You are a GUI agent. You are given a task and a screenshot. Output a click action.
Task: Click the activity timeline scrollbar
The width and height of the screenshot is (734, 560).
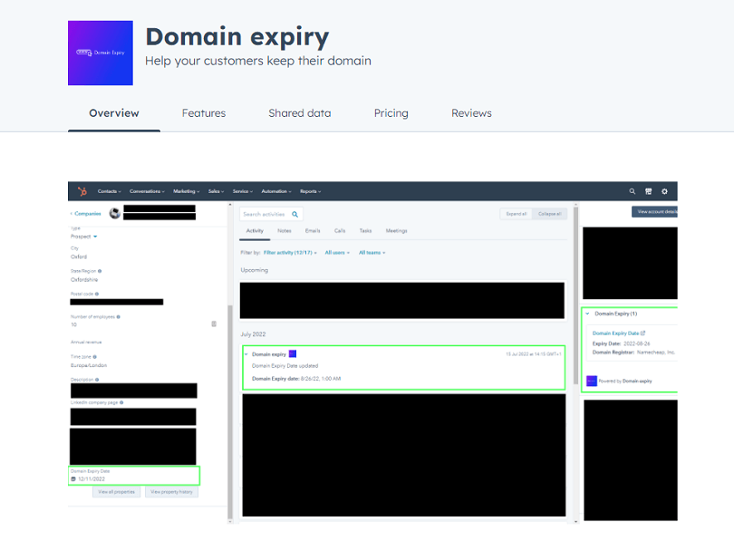(575, 295)
